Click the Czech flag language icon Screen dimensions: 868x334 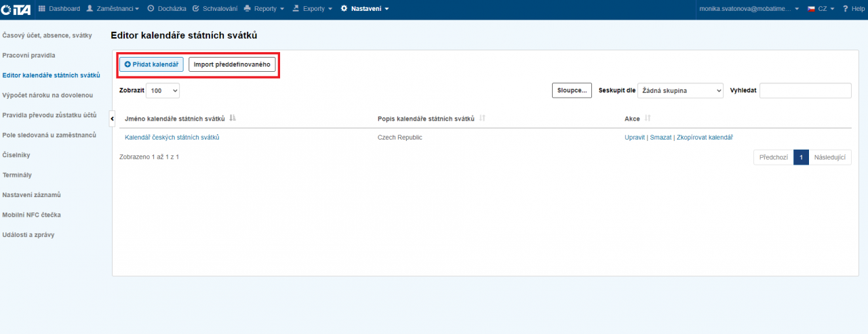[810, 9]
